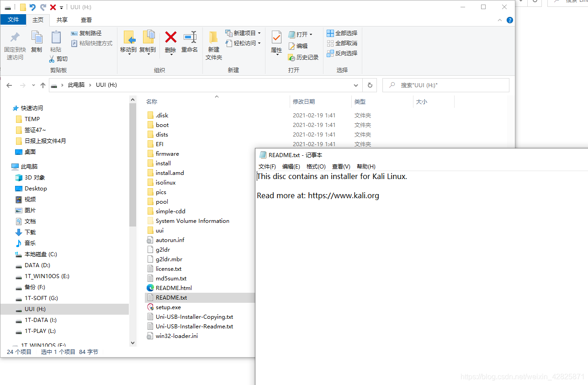Click Invert Selection (反向选择)
588x385 pixels.
pyautogui.click(x=342, y=53)
